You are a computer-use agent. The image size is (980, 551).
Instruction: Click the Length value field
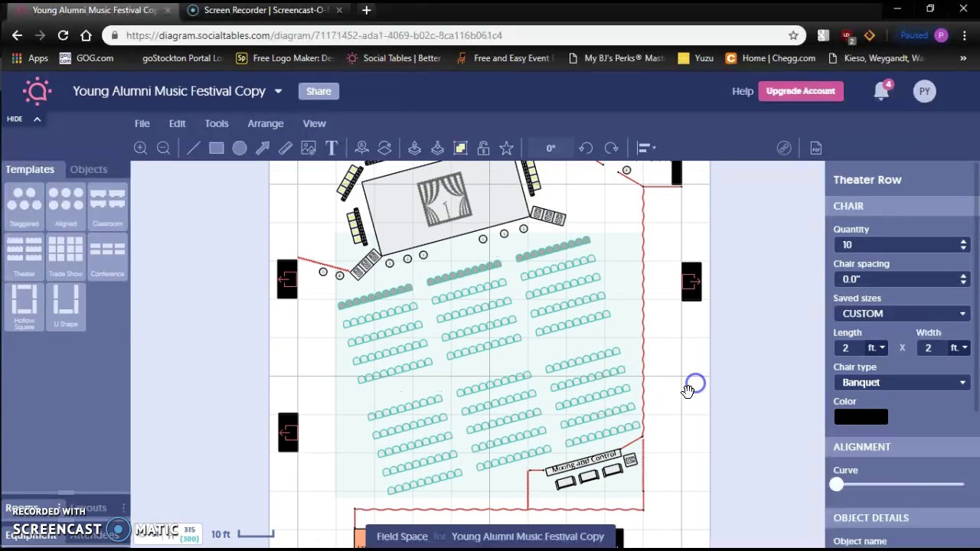[x=848, y=348]
